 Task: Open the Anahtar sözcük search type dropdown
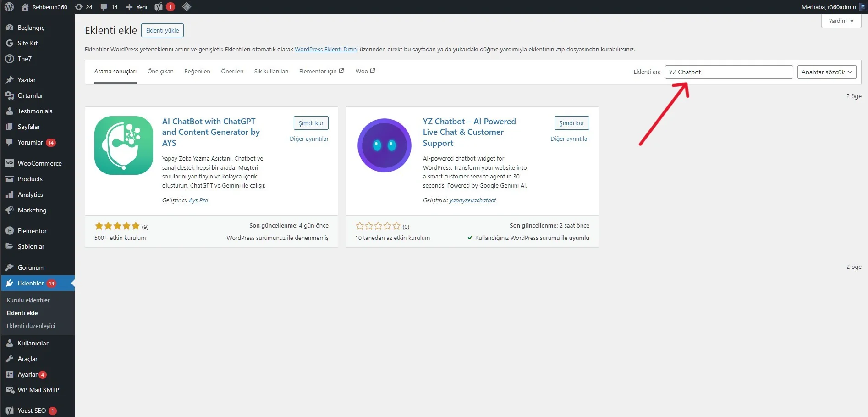click(826, 72)
